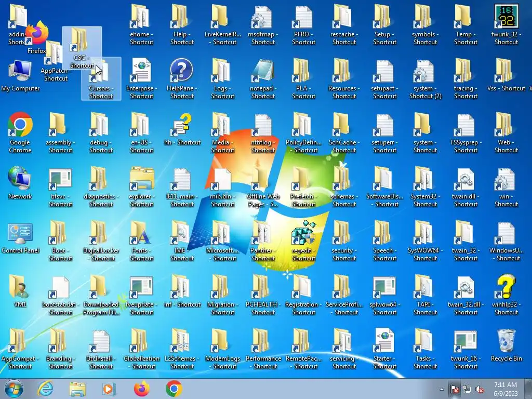532x399 pixels.
Task: Open Action Center flag in tray
Action: [454, 389]
